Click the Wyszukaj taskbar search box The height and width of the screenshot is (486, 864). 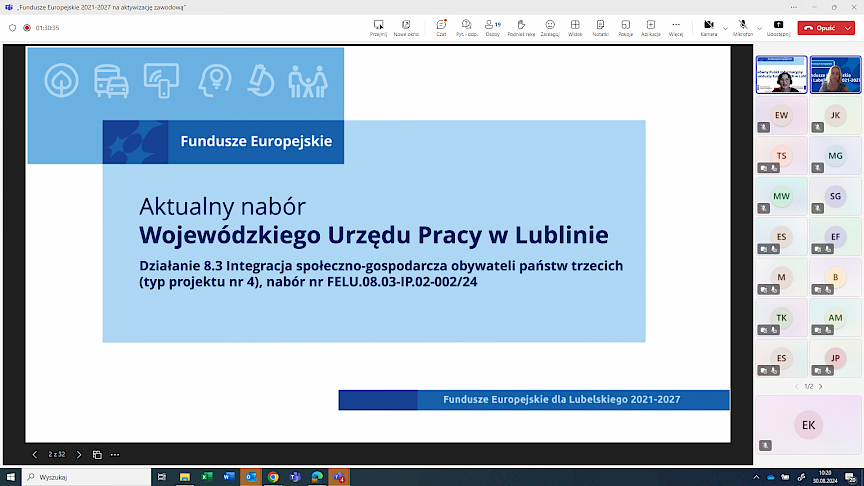pyautogui.click(x=86, y=477)
